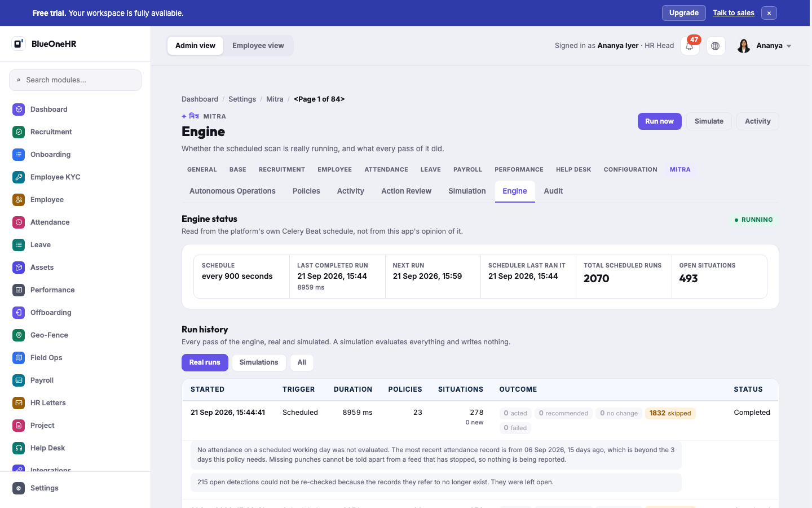Click the 1832 skipped outcome badge
Image resolution: width=812 pixels, height=508 pixels.
(x=670, y=413)
